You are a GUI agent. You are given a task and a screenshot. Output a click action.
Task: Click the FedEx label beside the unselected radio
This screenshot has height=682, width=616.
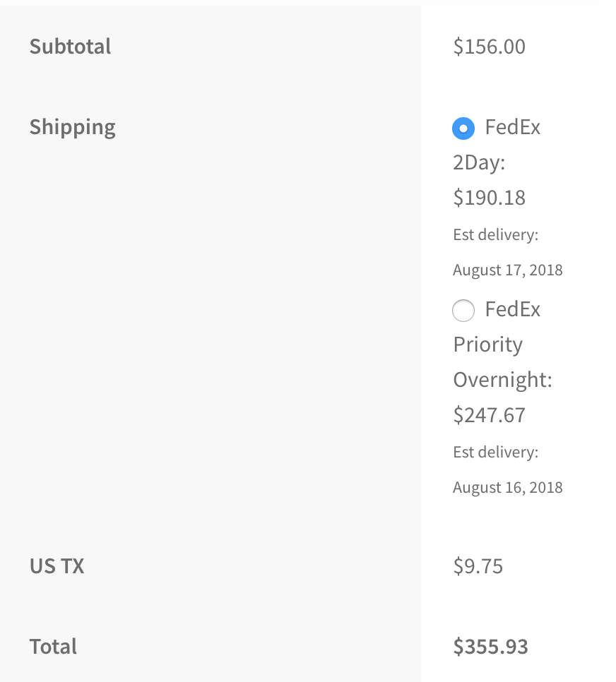point(512,309)
